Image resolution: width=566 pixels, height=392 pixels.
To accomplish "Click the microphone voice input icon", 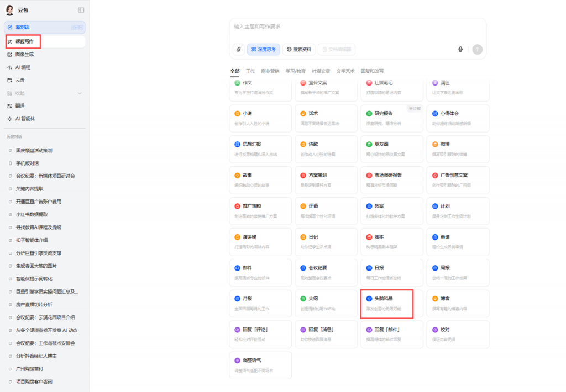I will click(x=460, y=49).
